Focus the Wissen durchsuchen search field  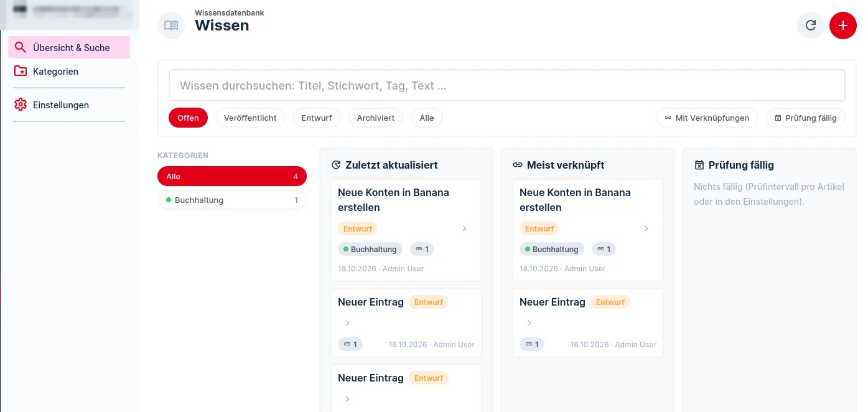pos(507,86)
